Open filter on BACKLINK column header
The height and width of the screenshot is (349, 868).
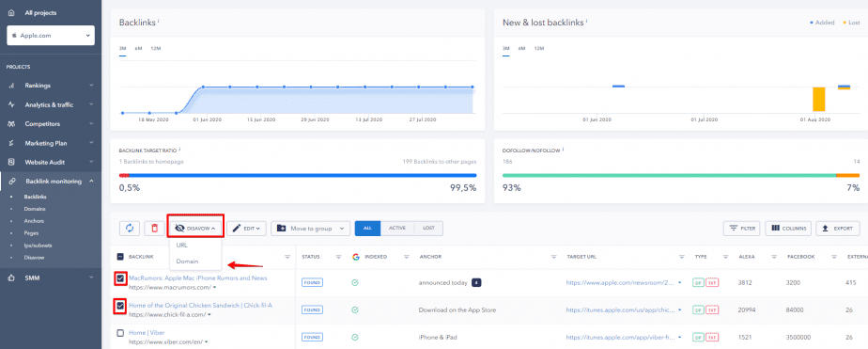click(287, 257)
